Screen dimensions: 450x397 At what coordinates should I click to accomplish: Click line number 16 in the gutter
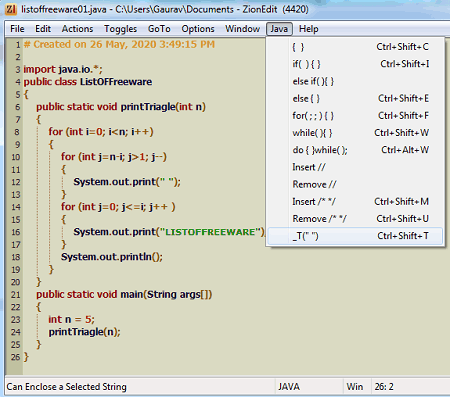(16, 232)
